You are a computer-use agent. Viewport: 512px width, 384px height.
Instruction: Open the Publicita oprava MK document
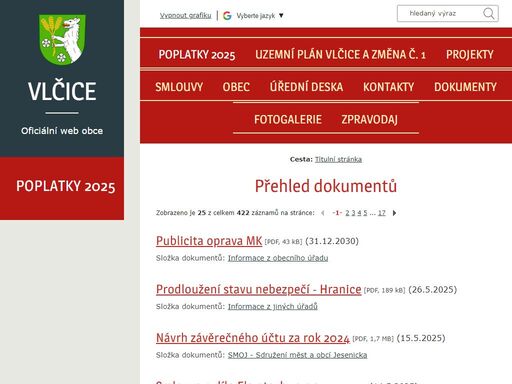coord(209,241)
